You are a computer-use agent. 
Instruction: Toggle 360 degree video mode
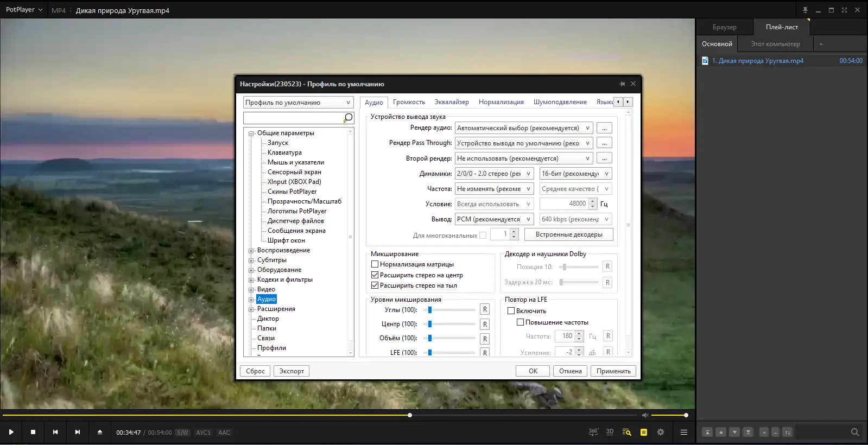point(593,432)
